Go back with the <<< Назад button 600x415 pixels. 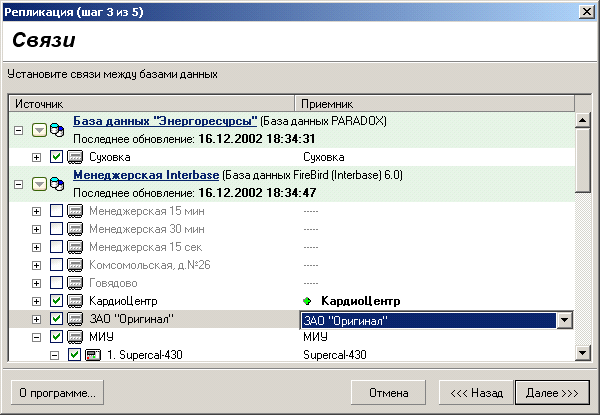(476, 392)
